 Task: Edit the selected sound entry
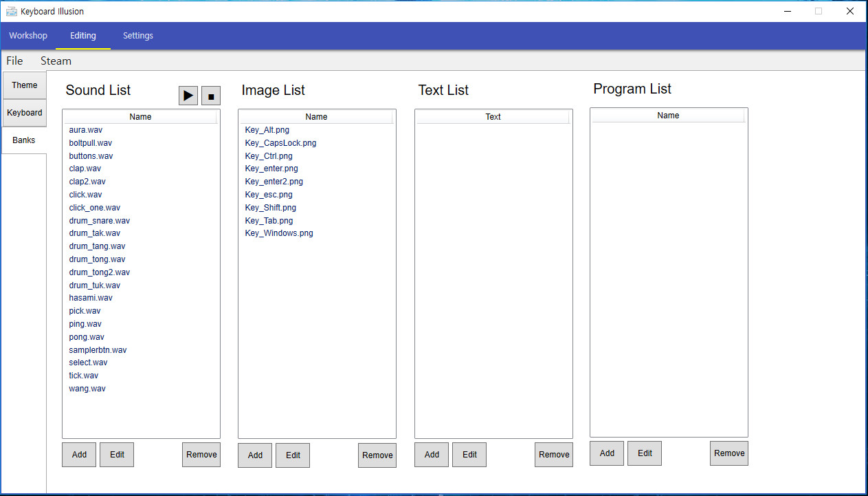click(x=116, y=454)
